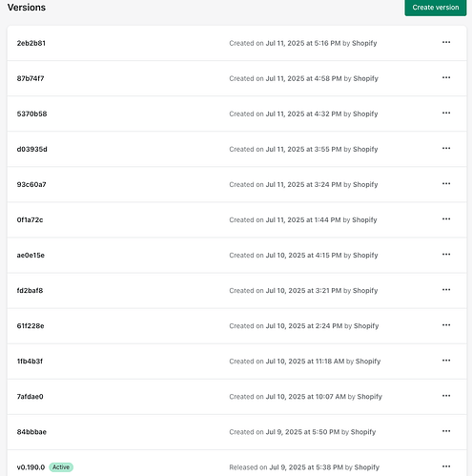Click the Active badge next to v0.190.0

point(61,467)
